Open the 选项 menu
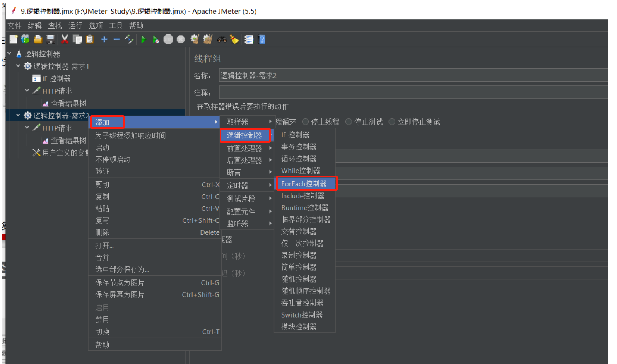Screen dimensions: 617x364 [x=96, y=26]
